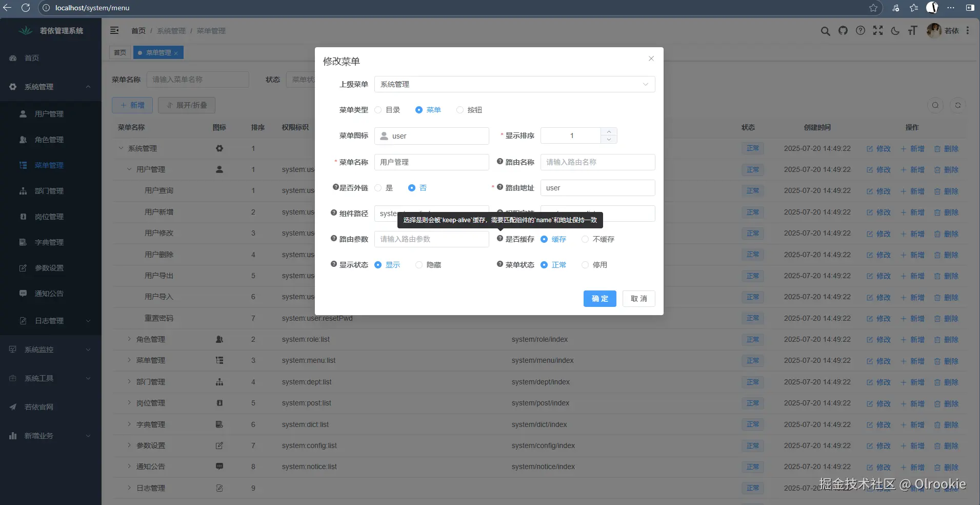Toggle dark mode with the moon icon
Image resolution: width=980 pixels, height=505 pixels.
[895, 31]
